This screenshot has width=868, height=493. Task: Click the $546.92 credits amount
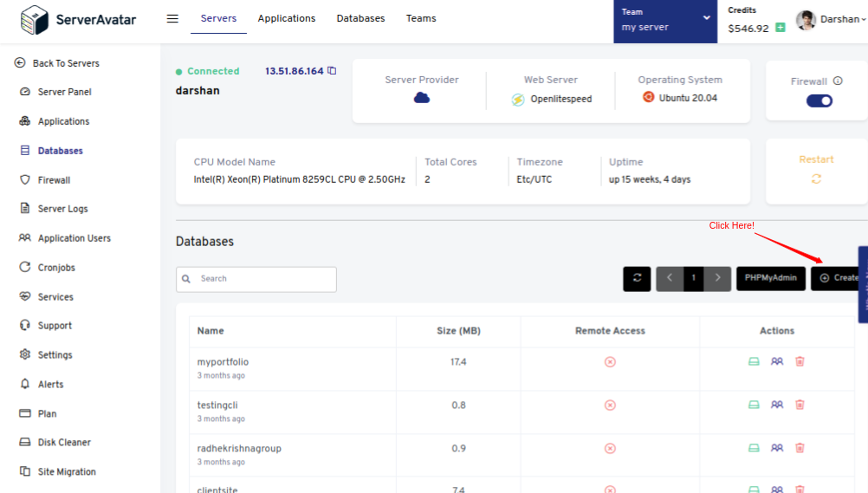(x=748, y=29)
